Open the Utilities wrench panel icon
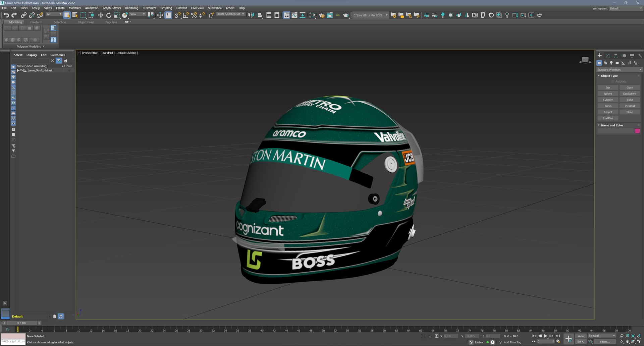Image resolution: width=644 pixels, height=346 pixels. click(640, 56)
